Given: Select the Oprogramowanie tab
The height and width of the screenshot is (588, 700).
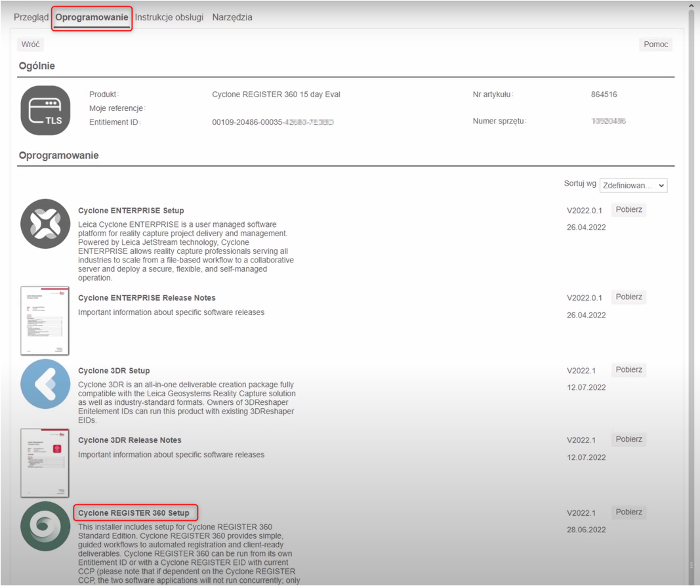Looking at the screenshot, I should (x=92, y=18).
